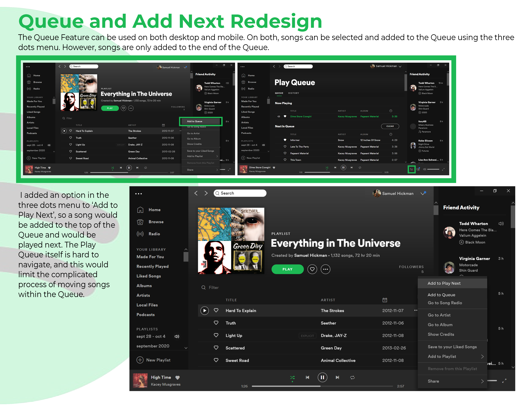Viewport: 532px width, 411px height.
Task: Like the playing song High Time
Action: click(x=178, y=377)
